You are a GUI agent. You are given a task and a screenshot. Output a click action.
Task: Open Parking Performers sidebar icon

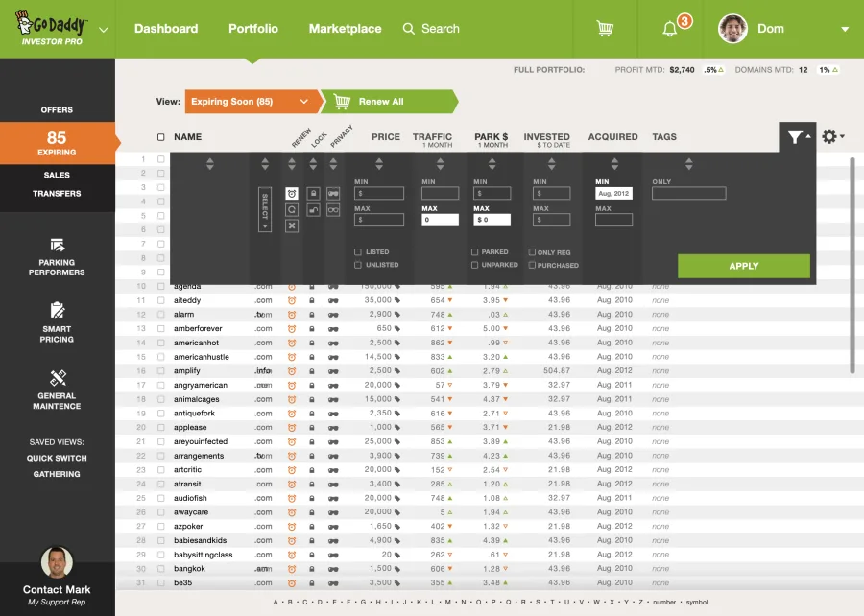point(58,245)
